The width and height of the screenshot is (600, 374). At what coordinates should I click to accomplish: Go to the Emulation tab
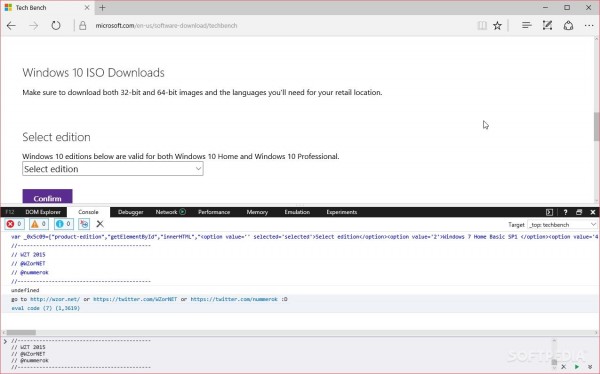point(297,212)
